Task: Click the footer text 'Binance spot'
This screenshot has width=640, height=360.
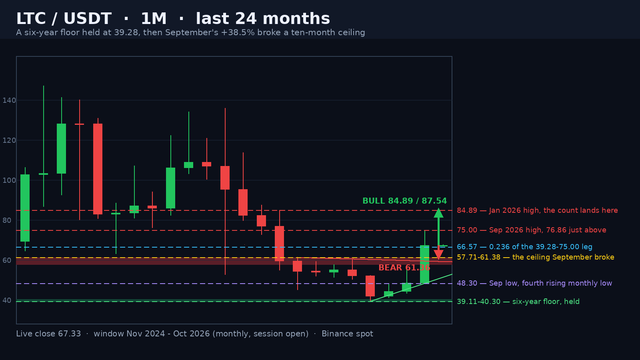Action: [347, 334]
